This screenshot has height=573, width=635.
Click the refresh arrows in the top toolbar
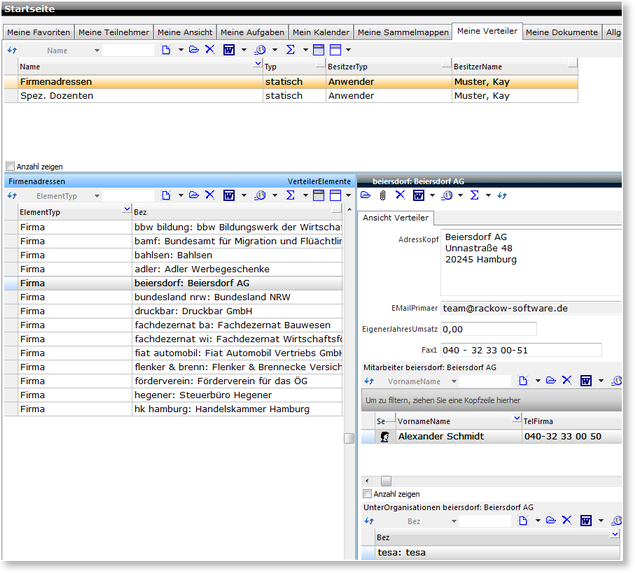pyautogui.click(x=12, y=50)
